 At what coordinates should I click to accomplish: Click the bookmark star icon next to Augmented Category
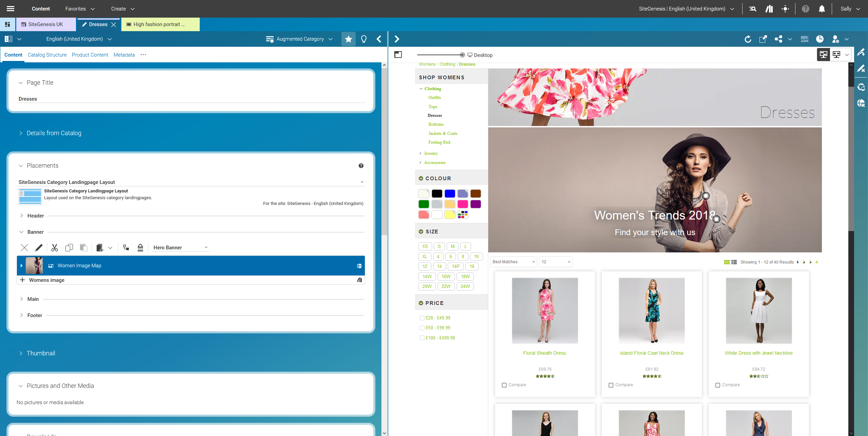pyautogui.click(x=348, y=39)
